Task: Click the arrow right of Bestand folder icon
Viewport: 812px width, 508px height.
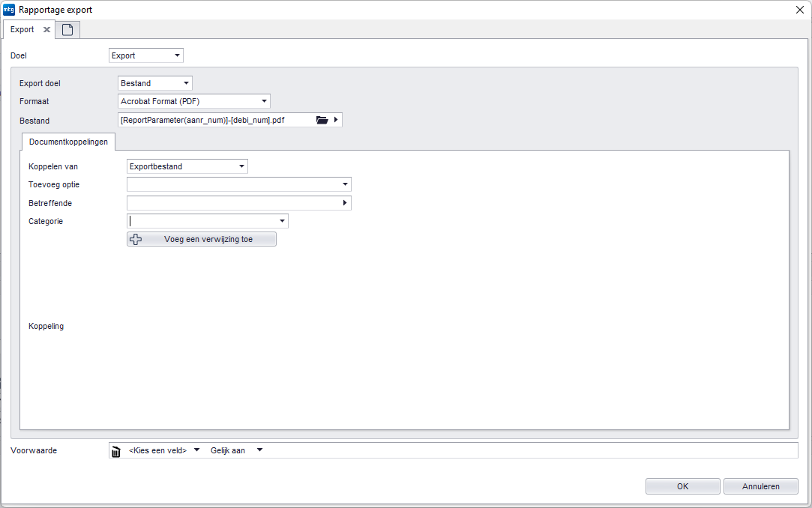Action: coord(336,120)
